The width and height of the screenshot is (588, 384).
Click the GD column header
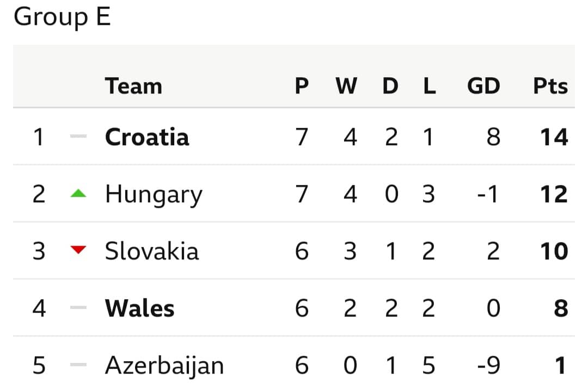point(483,86)
